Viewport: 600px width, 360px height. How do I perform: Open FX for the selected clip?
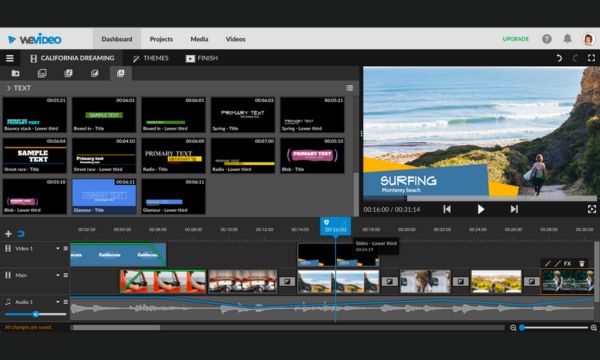coord(567,263)
